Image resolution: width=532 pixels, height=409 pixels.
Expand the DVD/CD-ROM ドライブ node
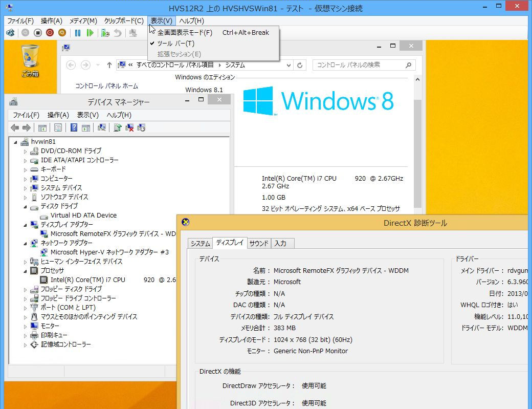25,152
